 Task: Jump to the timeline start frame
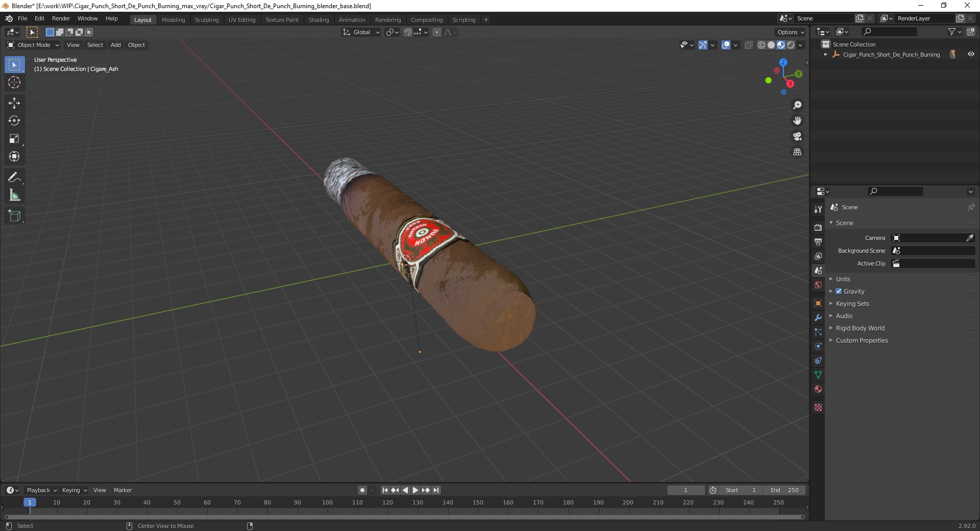(x=385, y=490)
